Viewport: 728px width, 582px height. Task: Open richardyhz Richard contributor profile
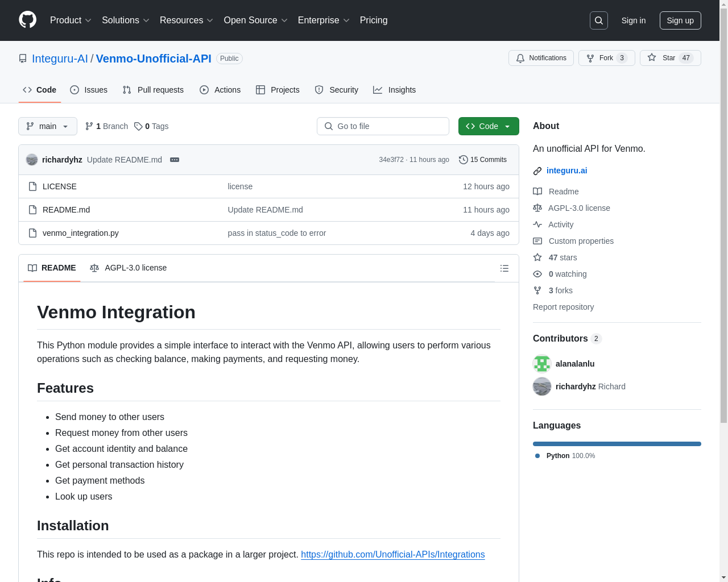click(590, 386)
